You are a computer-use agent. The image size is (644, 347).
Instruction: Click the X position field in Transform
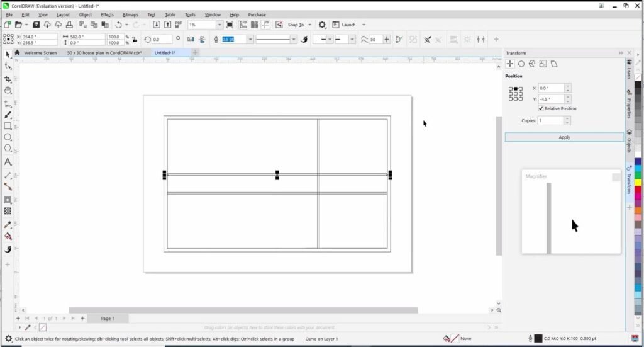pos(551,88)
